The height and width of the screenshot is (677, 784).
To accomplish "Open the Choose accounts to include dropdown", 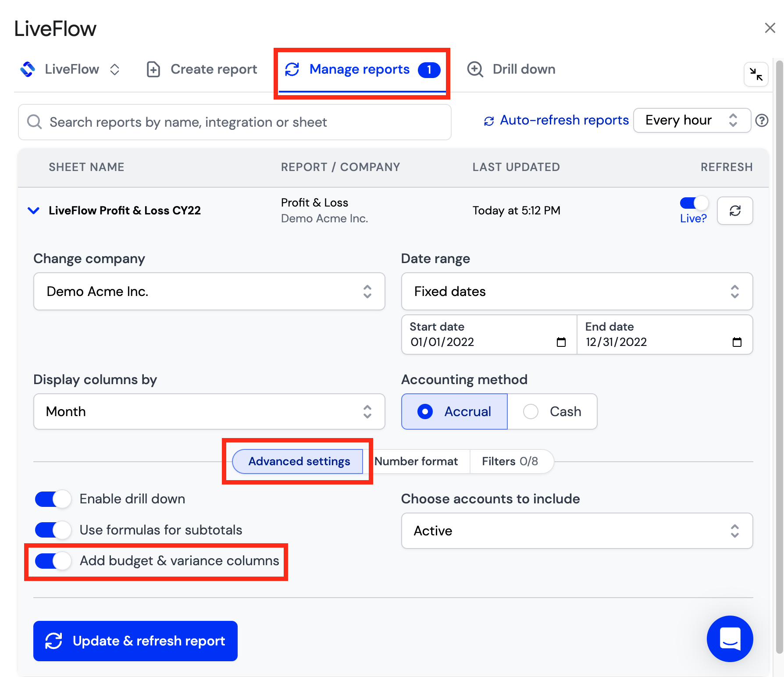I will pyautogui.click(x=577, y=531).
